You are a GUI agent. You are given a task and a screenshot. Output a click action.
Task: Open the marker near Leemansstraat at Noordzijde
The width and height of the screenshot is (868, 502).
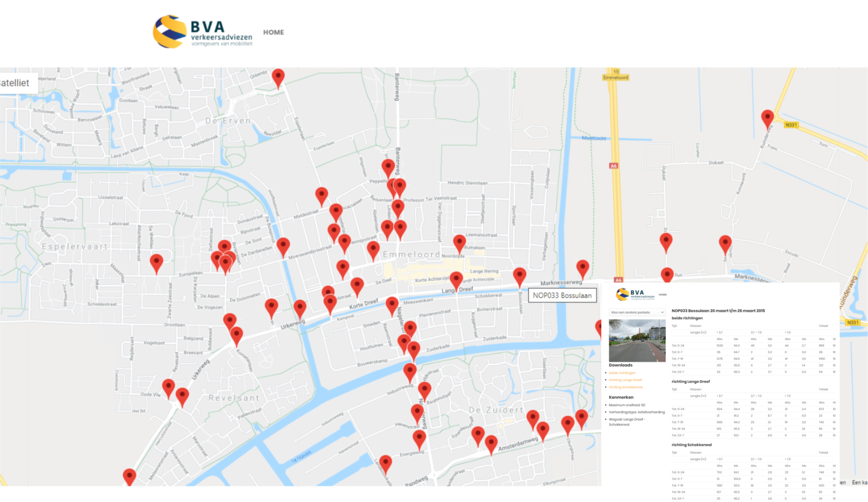(459, 243)
